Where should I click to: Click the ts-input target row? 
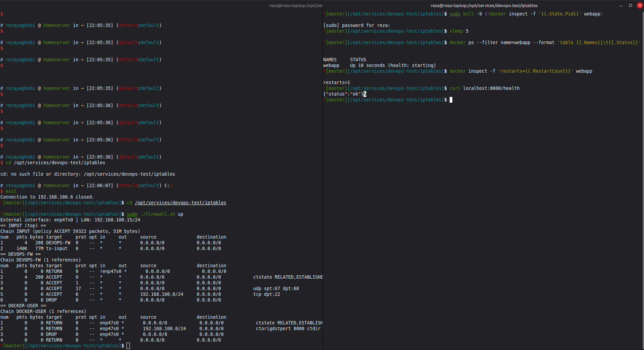pyautogui.click(x=57, y=248)
